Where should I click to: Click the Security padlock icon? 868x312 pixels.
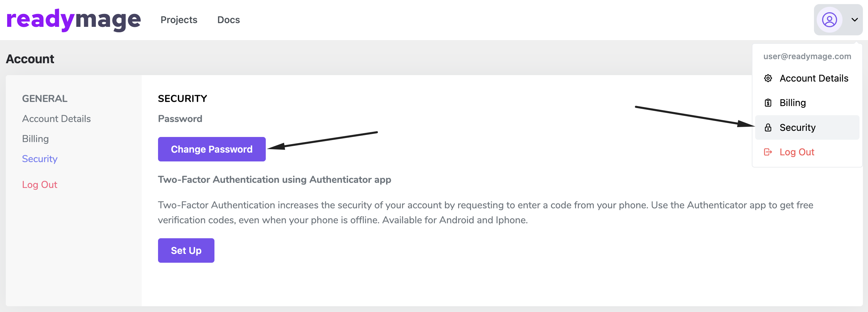click(x=768, y=127)
